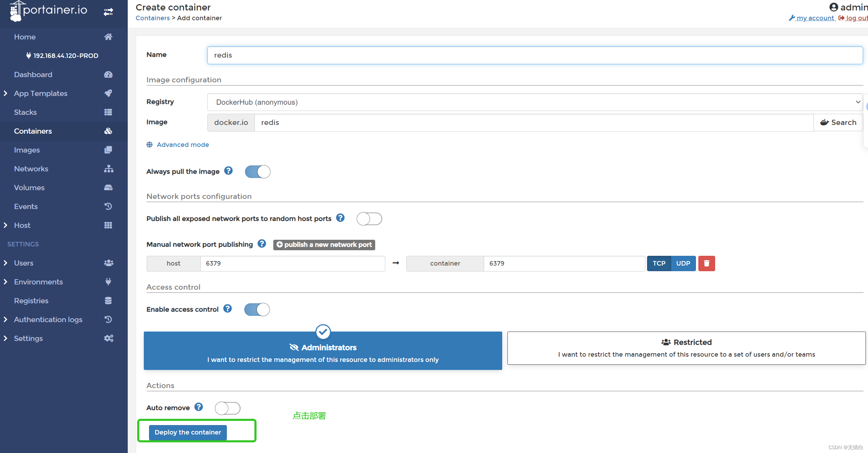Toggle Always pull the image switch
This screenshot has height=453, width=868.
[258, 171]
